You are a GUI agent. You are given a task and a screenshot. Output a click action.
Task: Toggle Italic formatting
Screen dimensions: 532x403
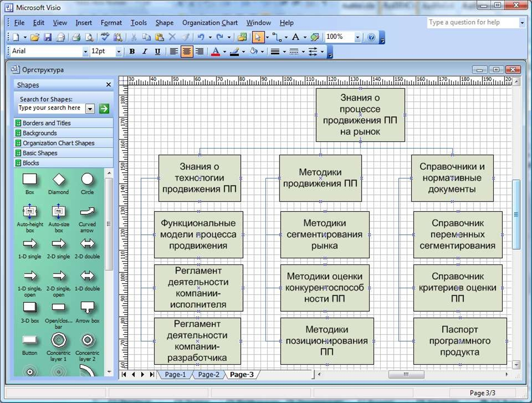point(145,52)
